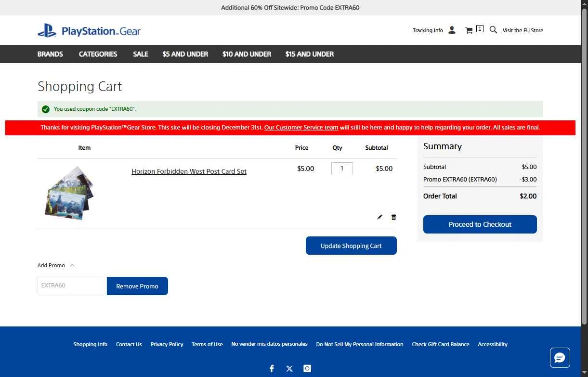Click Remove Promo button
Viewport: 588px width, 377px height.
(137, 286)
